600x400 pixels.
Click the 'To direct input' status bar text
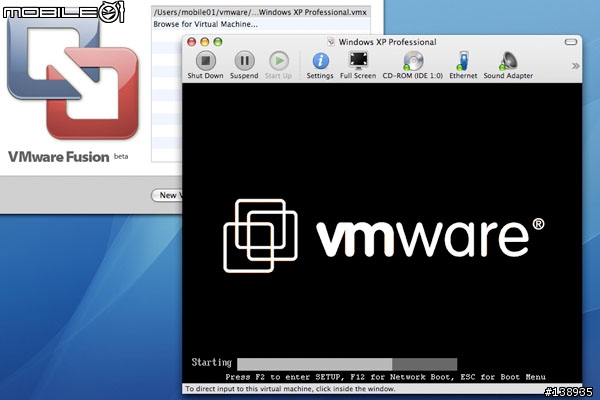[x=290, y=389]
